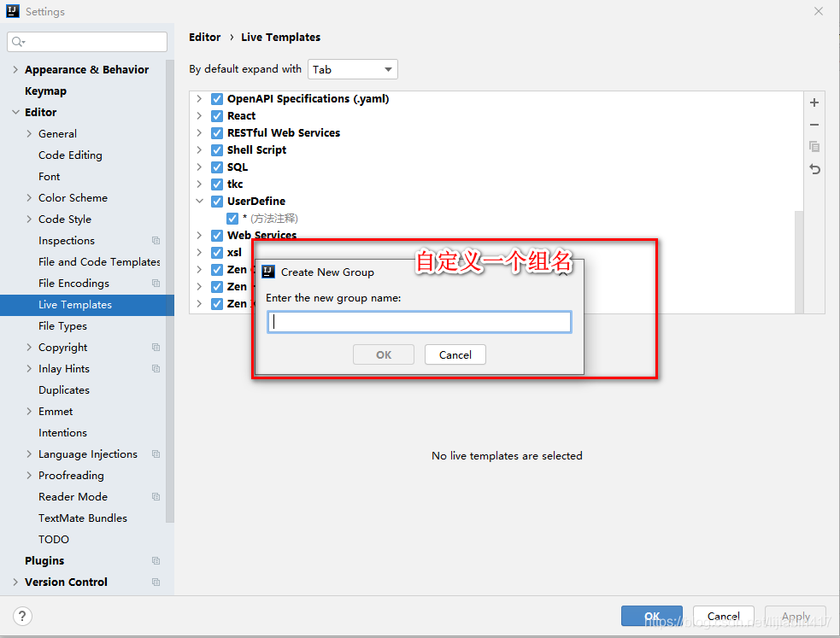Uncheck the * (方法注释) template
840x638 pixels.
pyautogui.click(x=232, y=219)
